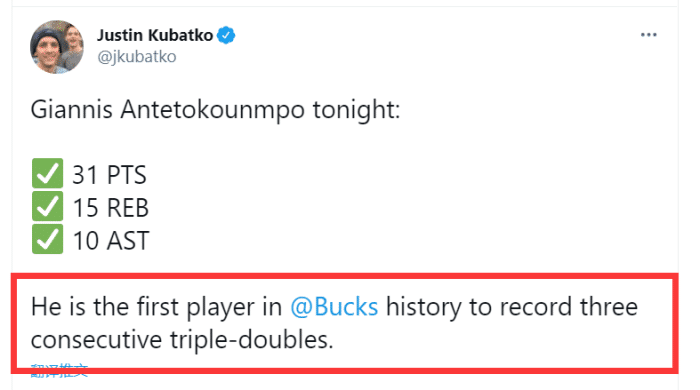Open Justin Kubatko's profile avatar
Image resolution: width=700 pixels, height=390 pixels.
coord(57,46)
